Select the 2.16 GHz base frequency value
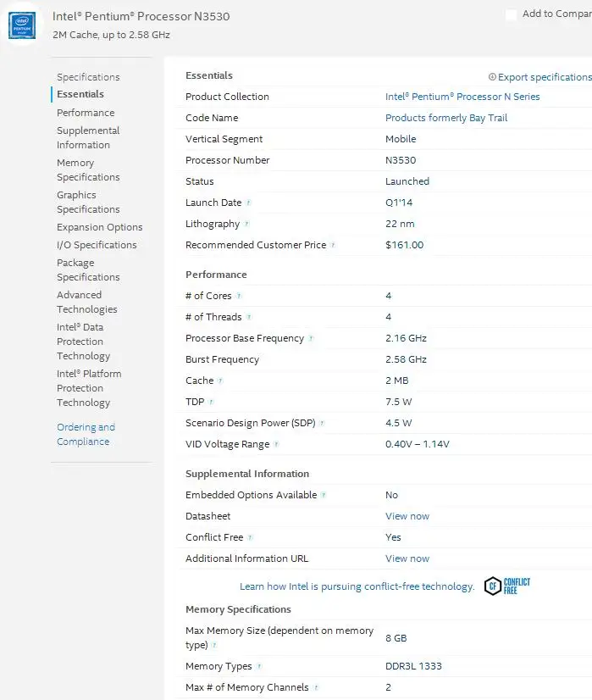The image size is (592, 700). tap(406, 338)
